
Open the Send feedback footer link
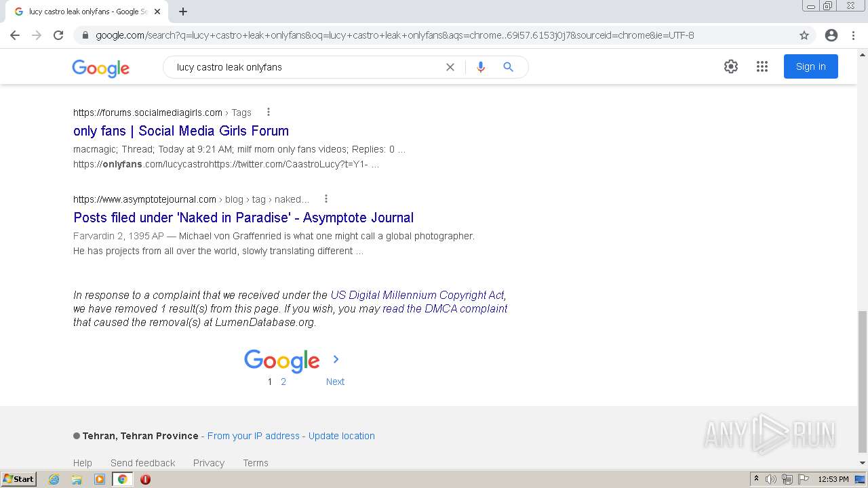143,463
